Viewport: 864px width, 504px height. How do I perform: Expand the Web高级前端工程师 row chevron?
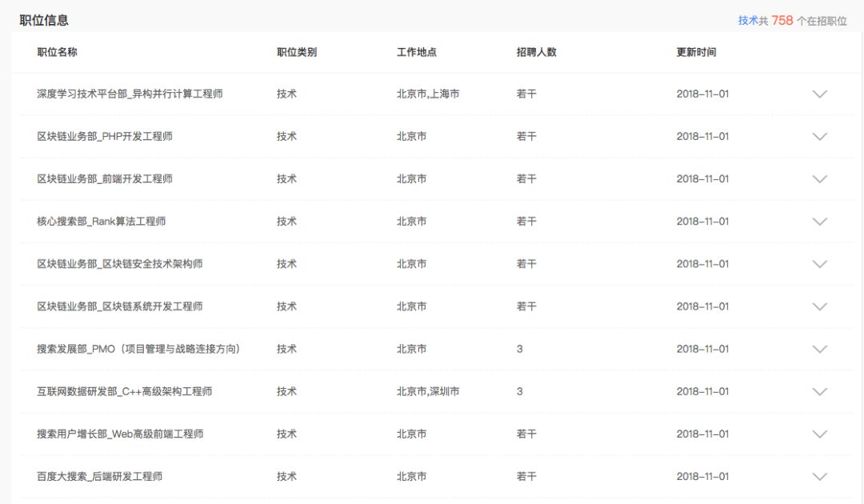819,434
